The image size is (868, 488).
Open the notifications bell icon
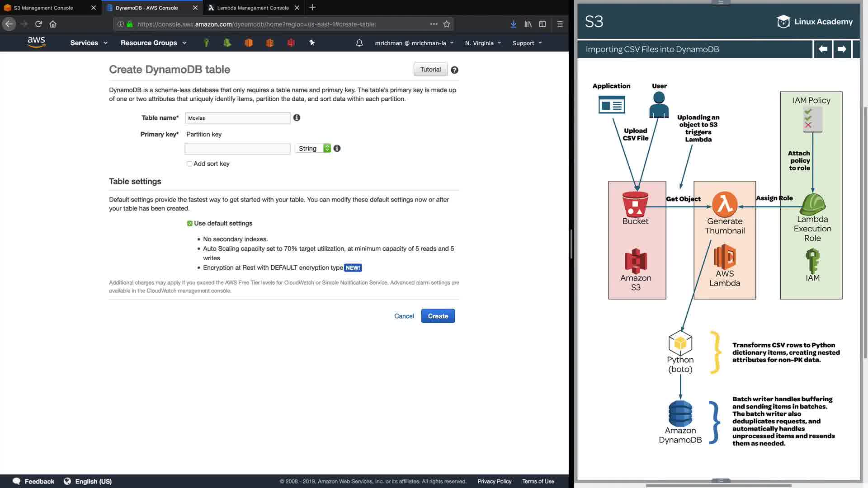[x=359, y=43]
